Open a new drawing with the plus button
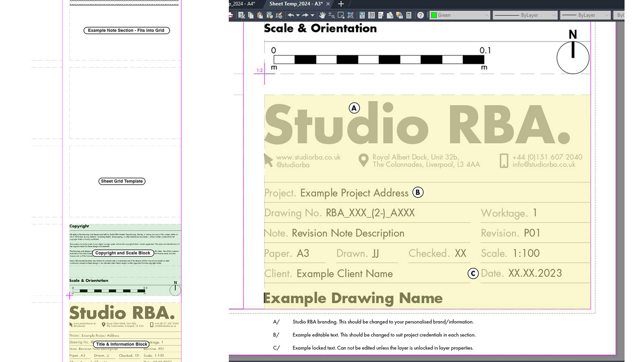The width and height of the screenshot is (644, 362). [340, 4]
